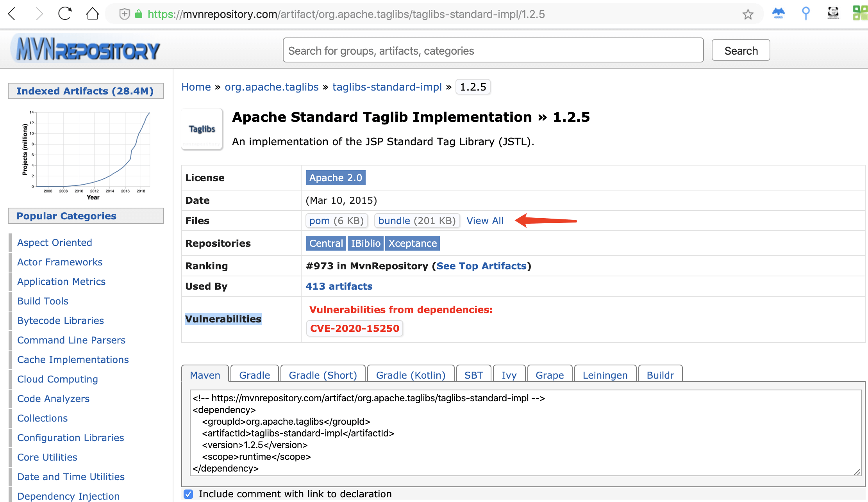This screenshot has width=868, height=502.
Task: Open the Configuration Libraries category
Action: coord(71,438)
